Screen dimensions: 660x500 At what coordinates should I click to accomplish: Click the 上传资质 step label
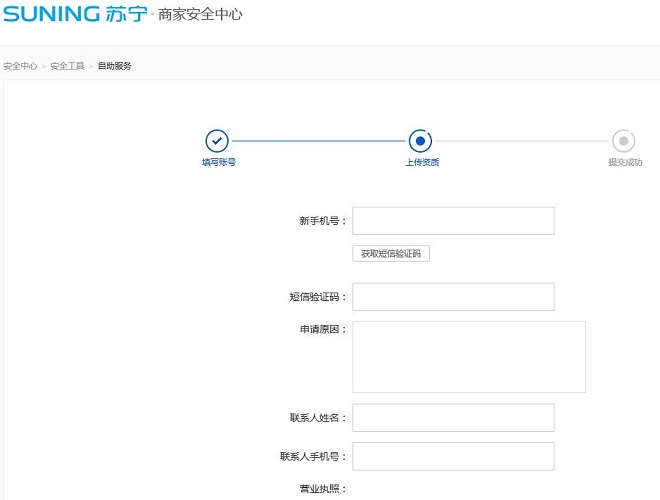(x=421, y=162)
